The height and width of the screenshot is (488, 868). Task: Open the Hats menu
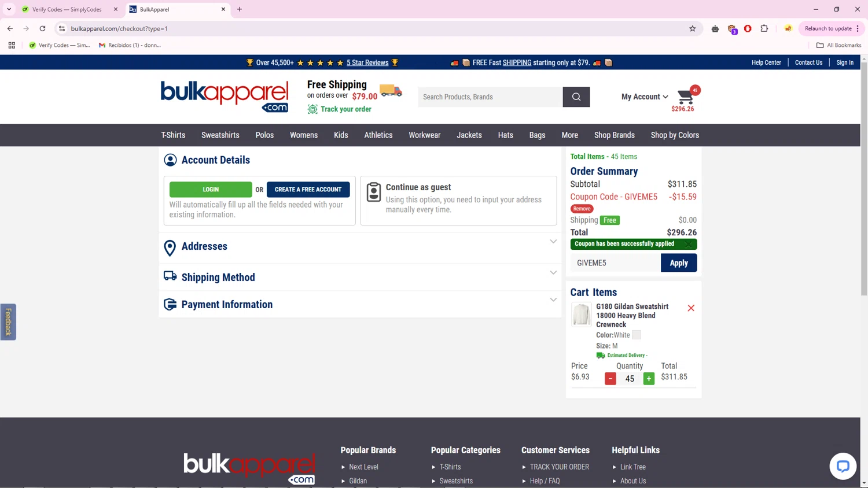coord(506,135)
